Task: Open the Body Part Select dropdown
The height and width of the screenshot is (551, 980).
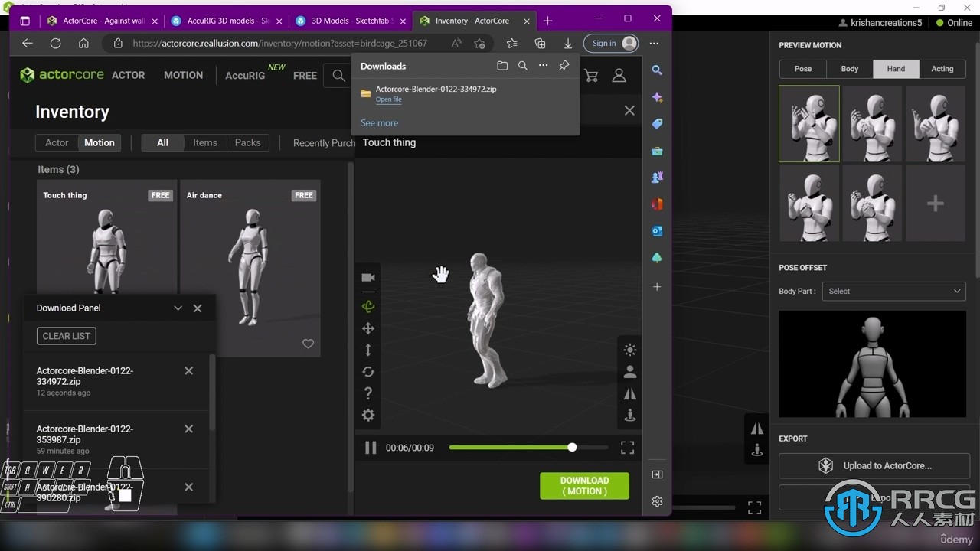Action: (893, 291)
